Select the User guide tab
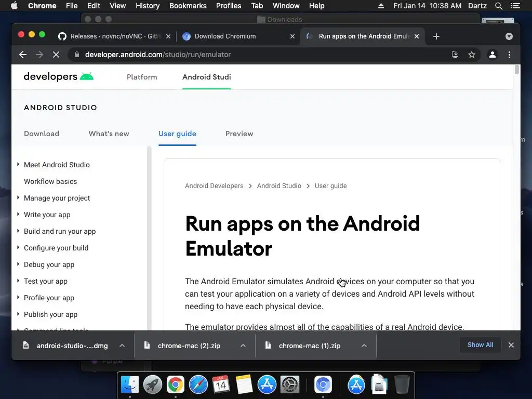Image resolution: width=532 pixels, height=399 pixels. [x=177, y=134]
